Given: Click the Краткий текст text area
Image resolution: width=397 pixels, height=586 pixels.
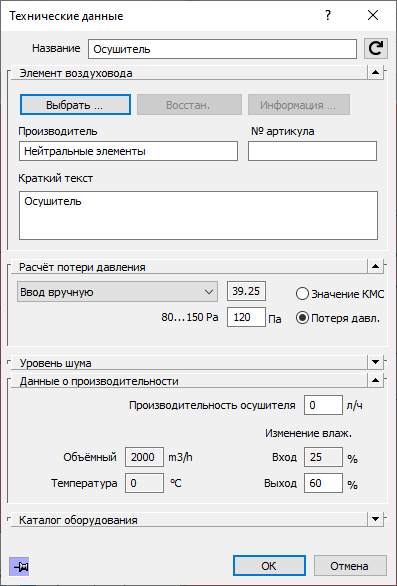Looking at the screenshot, I should point(198,216).
